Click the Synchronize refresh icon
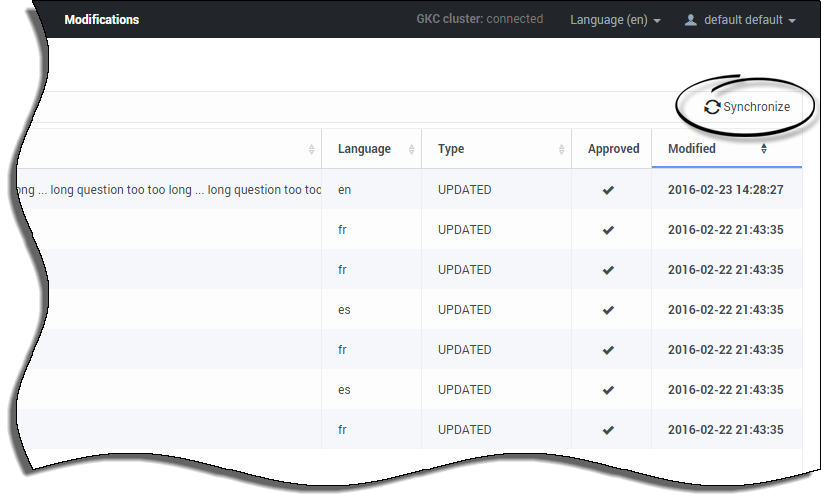The height and width of the screenshot is (502, 821). click(x=712, y=107)
